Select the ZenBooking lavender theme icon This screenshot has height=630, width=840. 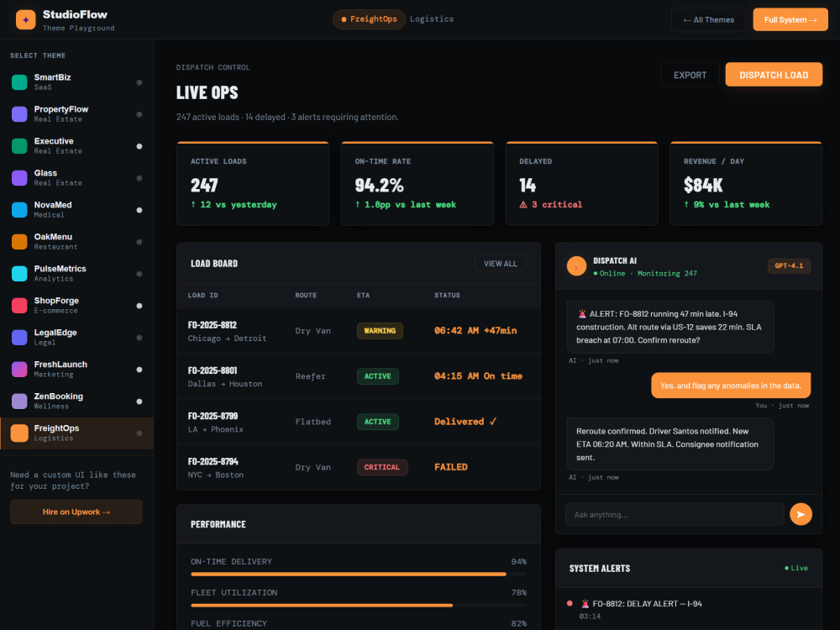[19, 402]
